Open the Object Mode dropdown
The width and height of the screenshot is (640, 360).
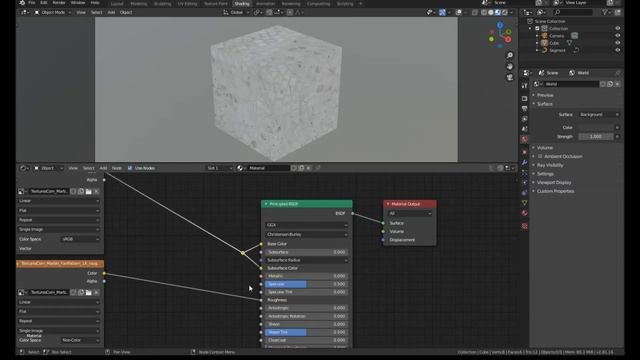[x=53, y=12]
